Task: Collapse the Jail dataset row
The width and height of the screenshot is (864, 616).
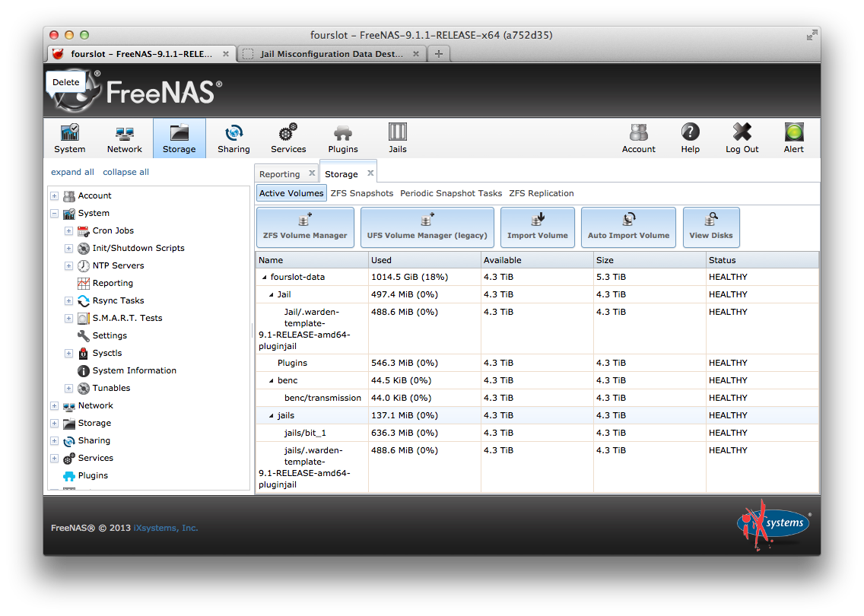Action: coord(271,295)
